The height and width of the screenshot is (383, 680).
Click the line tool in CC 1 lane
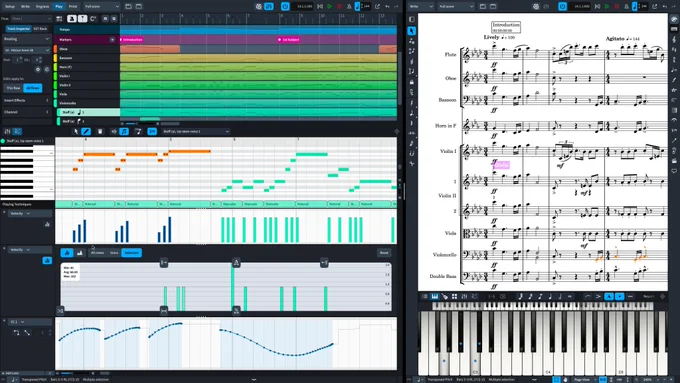pos(27,332)
